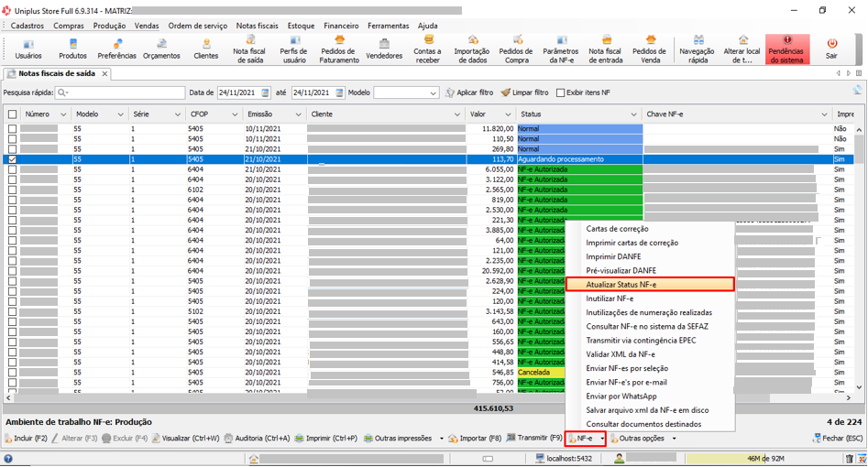Click Limpar filtro button
The image size is (868, 467).
click(524, 93)
